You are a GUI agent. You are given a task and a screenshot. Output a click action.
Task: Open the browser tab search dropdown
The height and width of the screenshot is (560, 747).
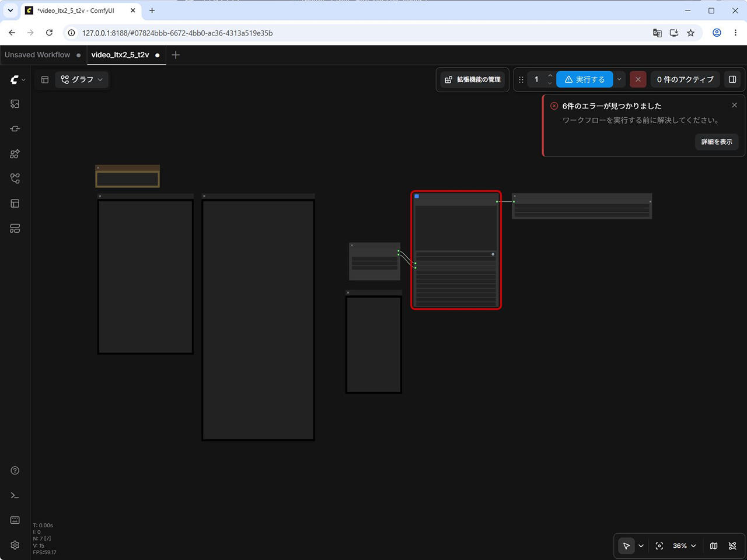[x=11, y=10]
